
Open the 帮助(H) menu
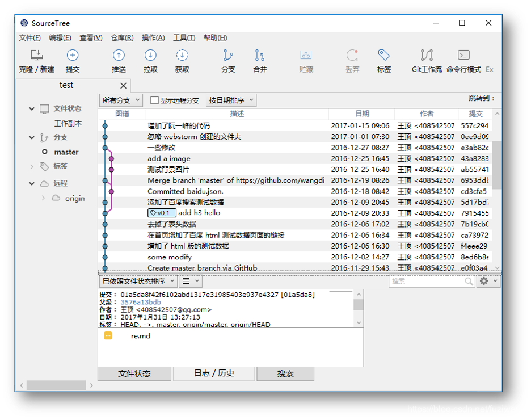click(216, 38)
